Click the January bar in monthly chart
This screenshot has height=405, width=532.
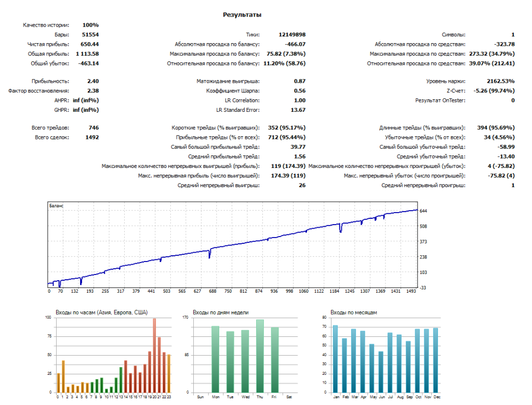[335, 359]
